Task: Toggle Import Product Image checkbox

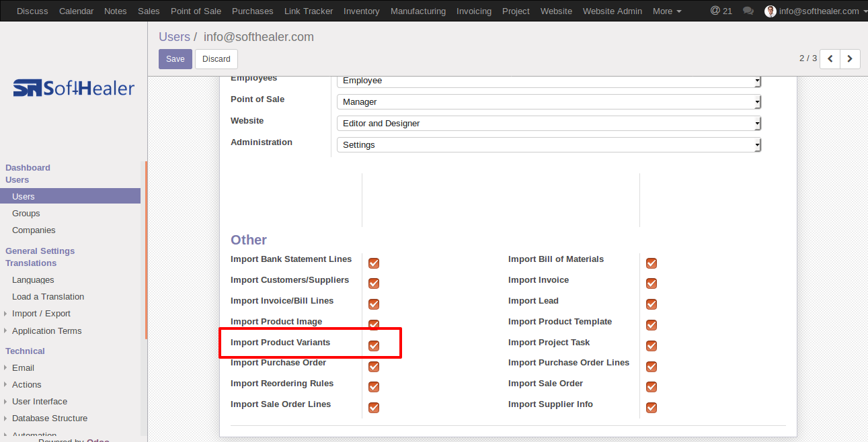Action: click(374, 325)
